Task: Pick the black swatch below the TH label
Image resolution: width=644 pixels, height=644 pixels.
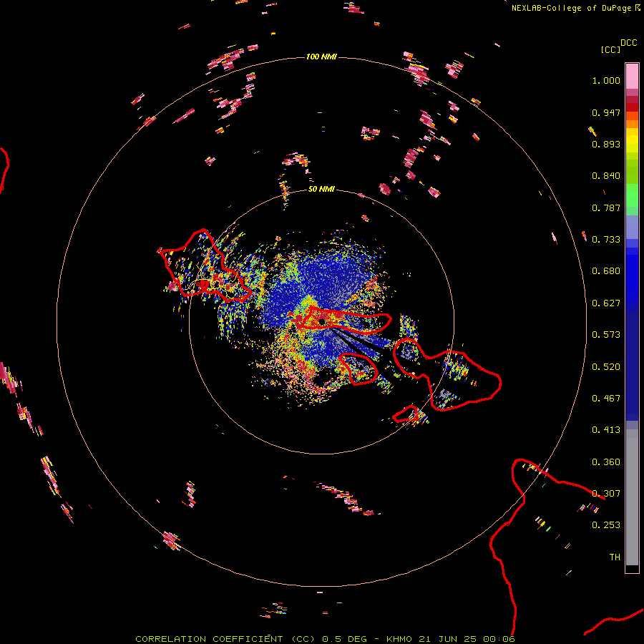Action: coord(632,569)
